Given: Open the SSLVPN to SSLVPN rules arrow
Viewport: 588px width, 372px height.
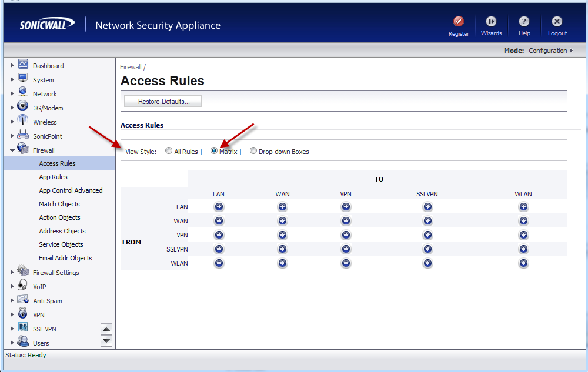Looking at the screenshot, I should 427,249.
